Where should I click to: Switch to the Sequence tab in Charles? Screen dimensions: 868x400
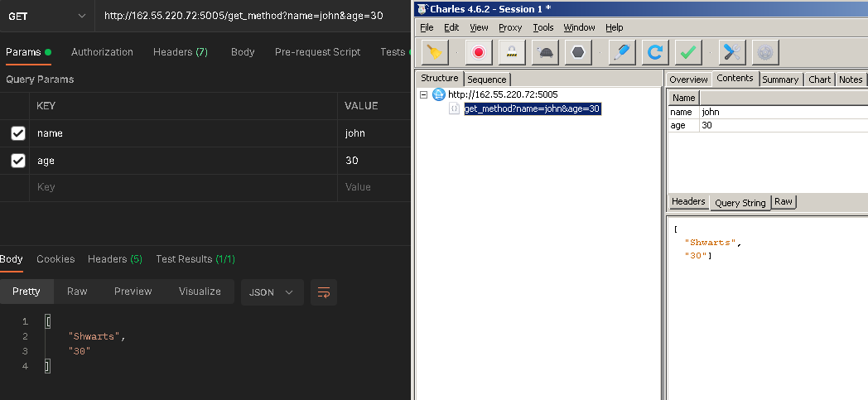click(x=486, y=80)
